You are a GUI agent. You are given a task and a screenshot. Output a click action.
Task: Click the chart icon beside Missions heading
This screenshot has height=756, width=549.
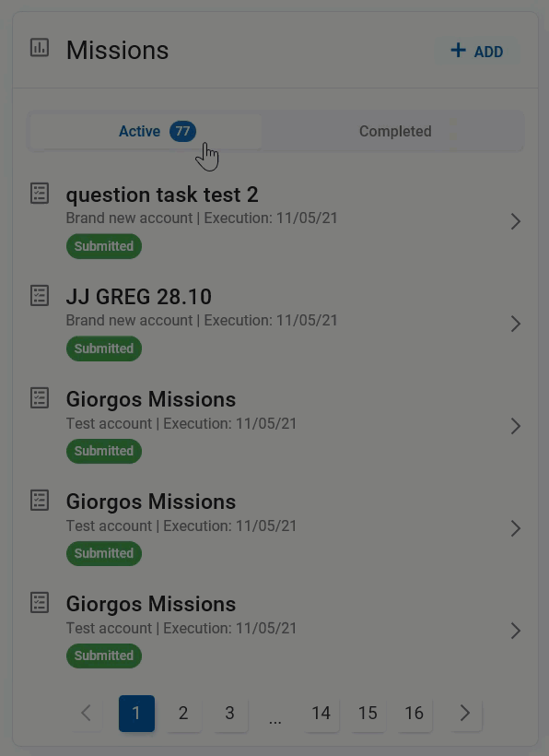coord(40,48)
